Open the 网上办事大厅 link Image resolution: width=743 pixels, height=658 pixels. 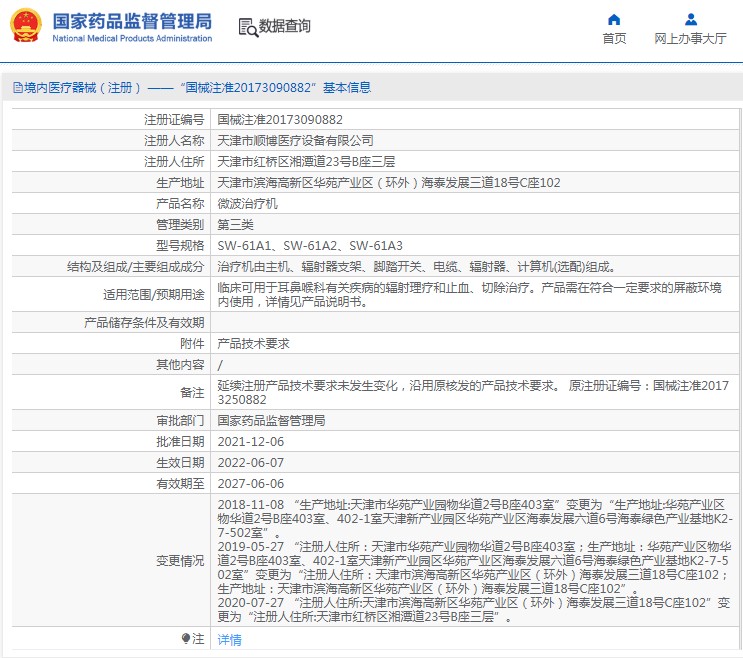click(690, 38)
